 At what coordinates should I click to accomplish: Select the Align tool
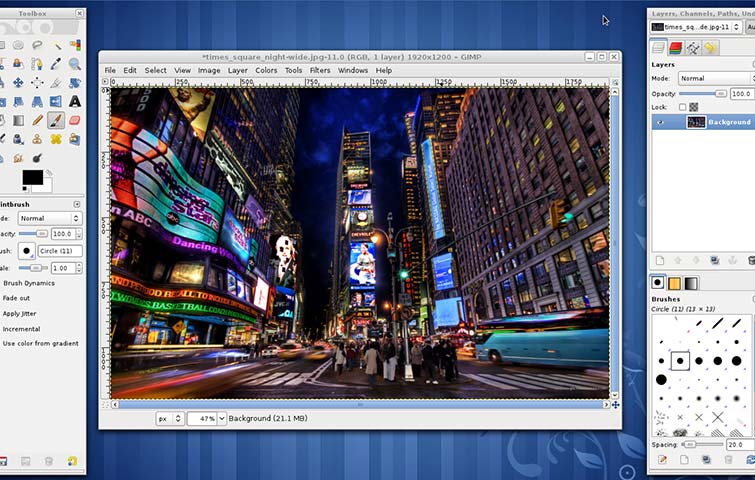pyautogui.click(x=37, y=83)
